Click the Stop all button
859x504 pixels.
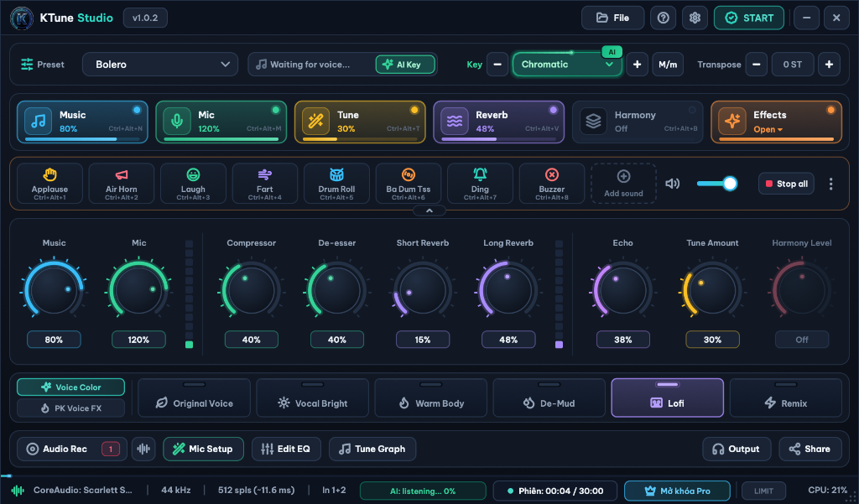786,184
